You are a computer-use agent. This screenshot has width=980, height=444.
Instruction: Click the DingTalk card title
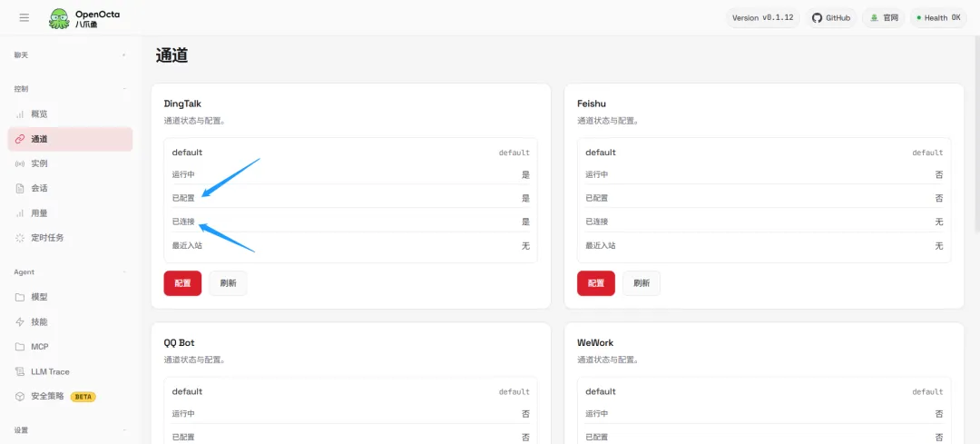pos(182,104)
